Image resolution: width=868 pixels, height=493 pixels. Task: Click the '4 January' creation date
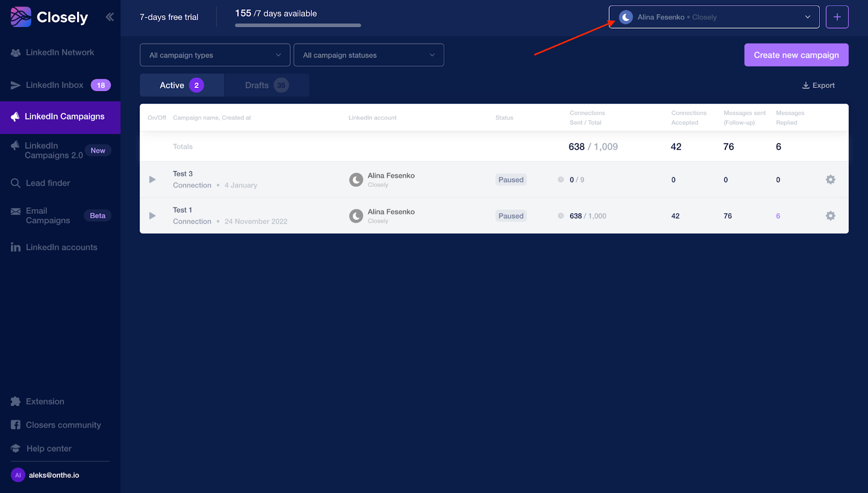(241, 185)
